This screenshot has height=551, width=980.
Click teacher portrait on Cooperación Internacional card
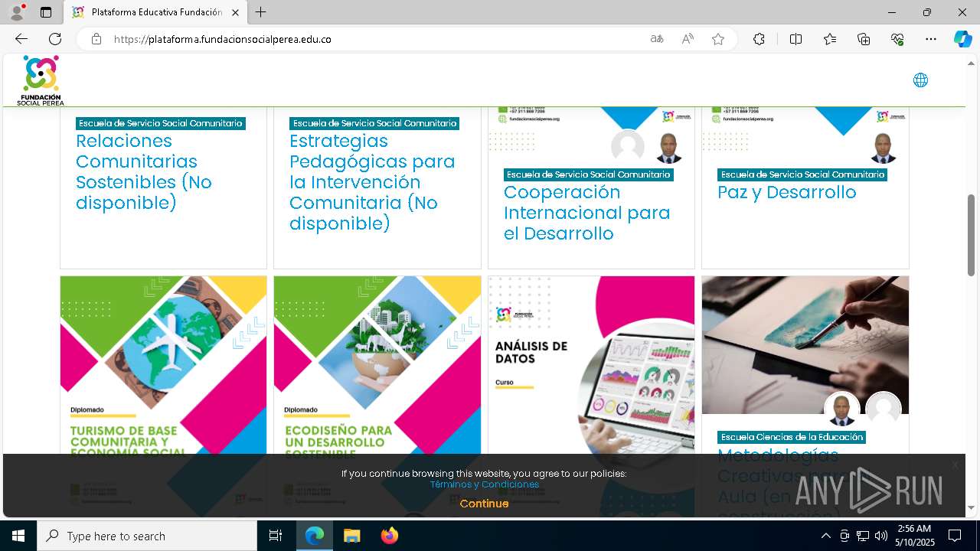point(668,148)
